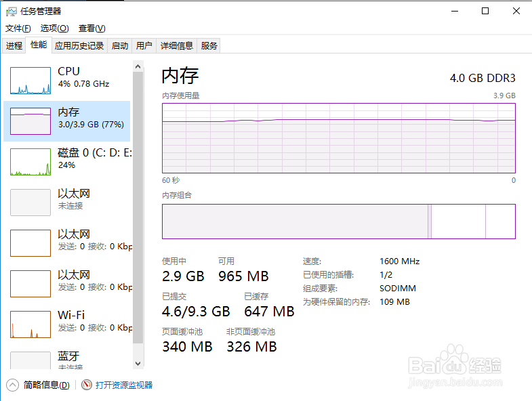The width and height of the screenshot is (532, 401).
Task: Select the 内存 memory graph thumbnail
Action: click(x=30, y=121)
